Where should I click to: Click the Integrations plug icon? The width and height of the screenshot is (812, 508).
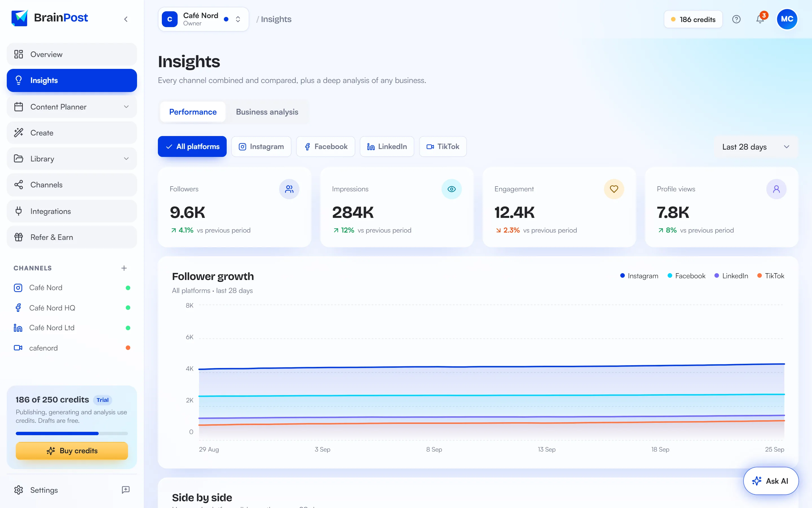19,211
